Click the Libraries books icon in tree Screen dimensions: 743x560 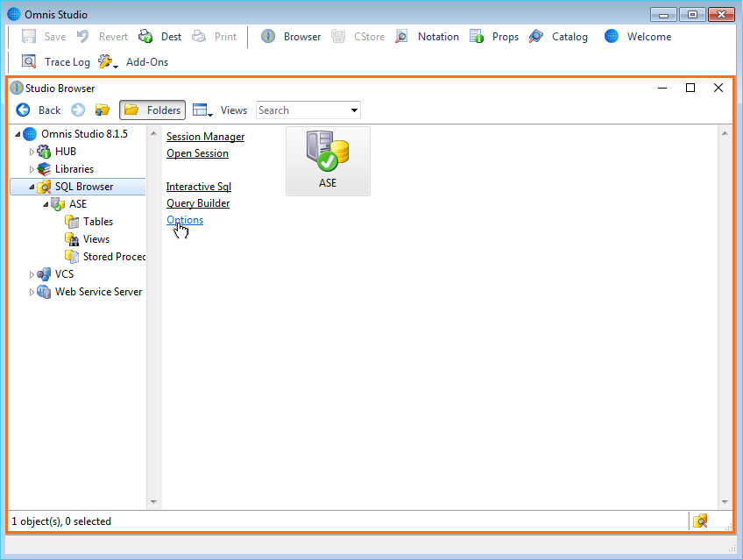click(x=44, y=169)
